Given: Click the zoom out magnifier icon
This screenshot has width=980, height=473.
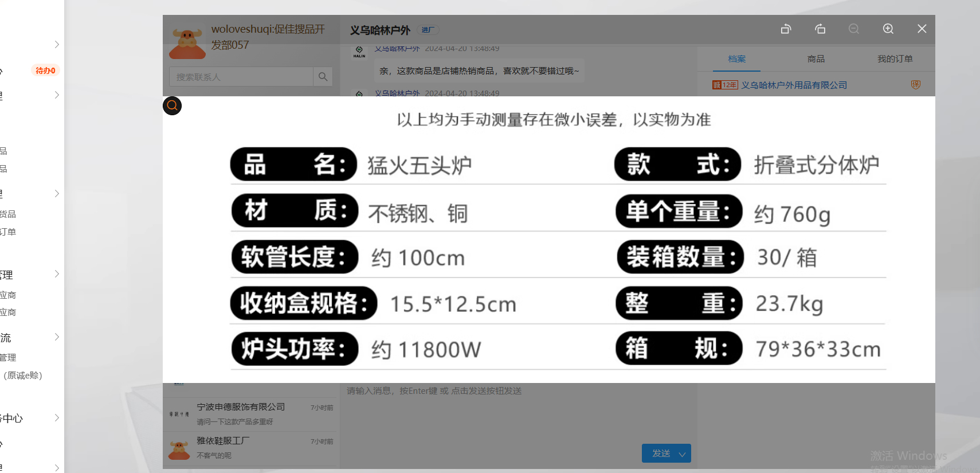Looking at the screenshot, I should [854, 29].
